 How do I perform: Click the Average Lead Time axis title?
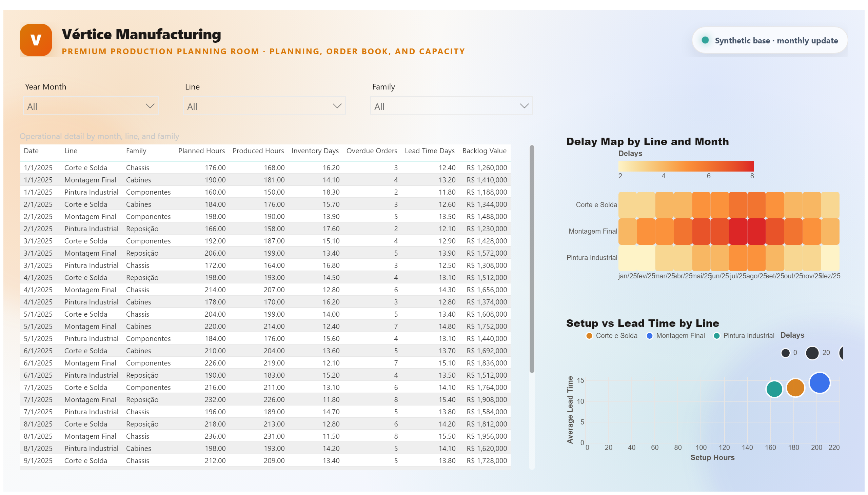pos(570,410)
